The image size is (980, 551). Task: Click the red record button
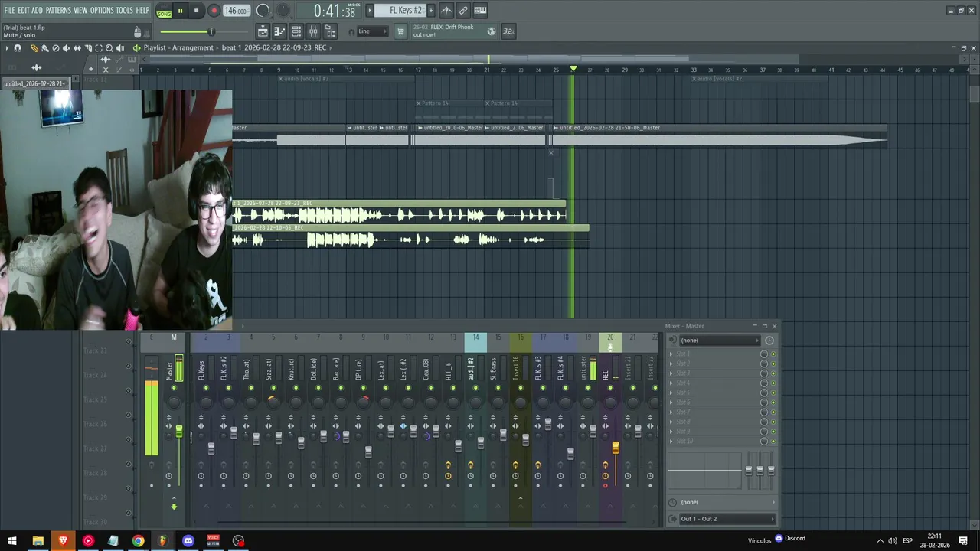click(214, 11)
